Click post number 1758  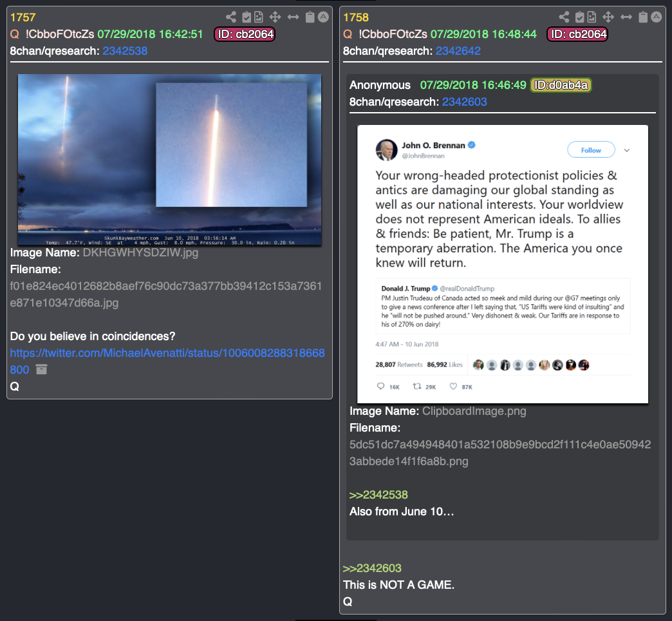(x=356, y=17)
